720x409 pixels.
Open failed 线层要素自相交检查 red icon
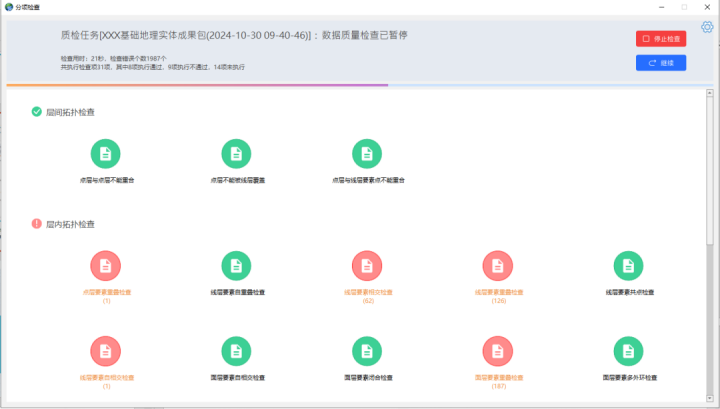click(106, 351)
